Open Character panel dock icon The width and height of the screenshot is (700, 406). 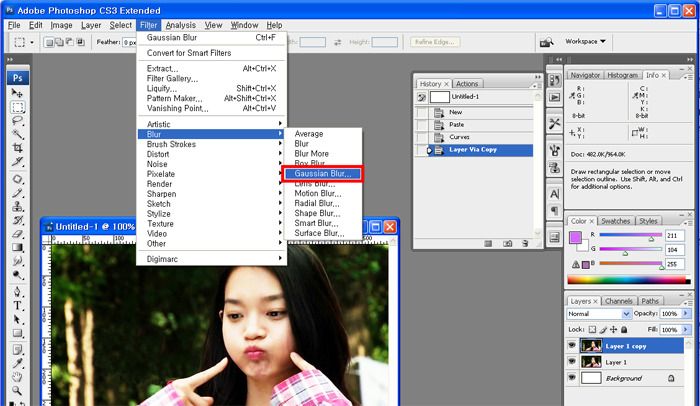[554, 194]
